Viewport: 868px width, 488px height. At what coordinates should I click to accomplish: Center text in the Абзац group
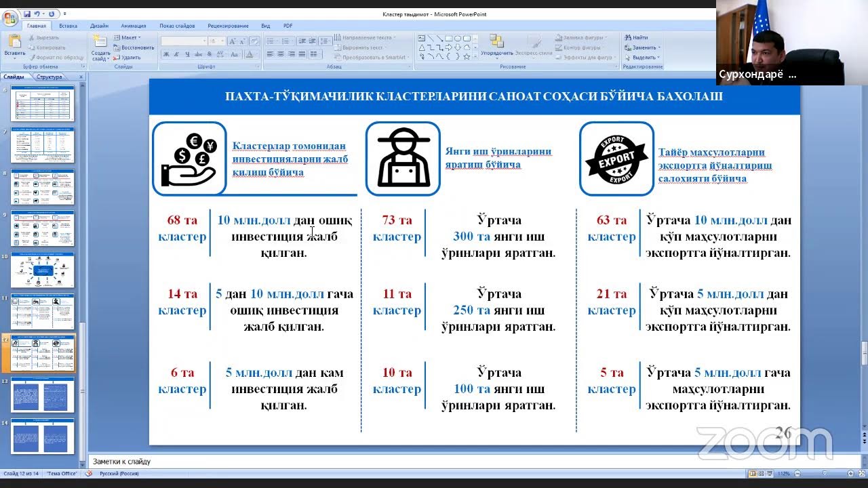point(281,54)
